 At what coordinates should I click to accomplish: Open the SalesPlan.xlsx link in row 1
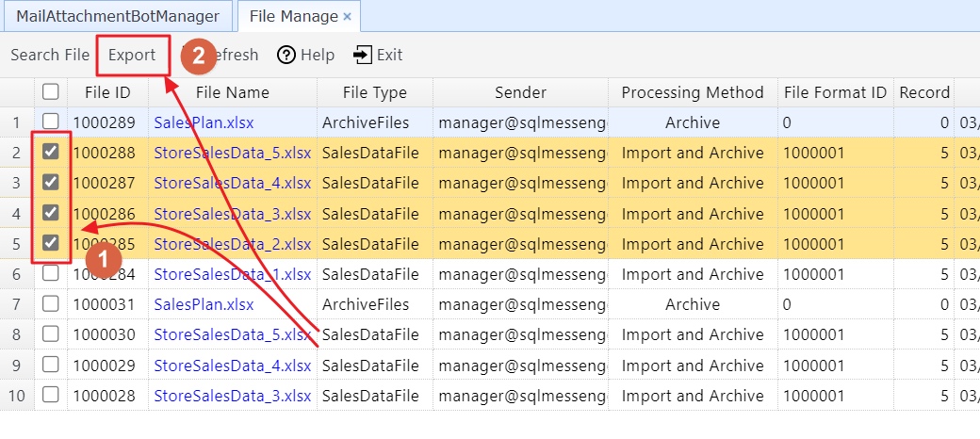[204, 122]
